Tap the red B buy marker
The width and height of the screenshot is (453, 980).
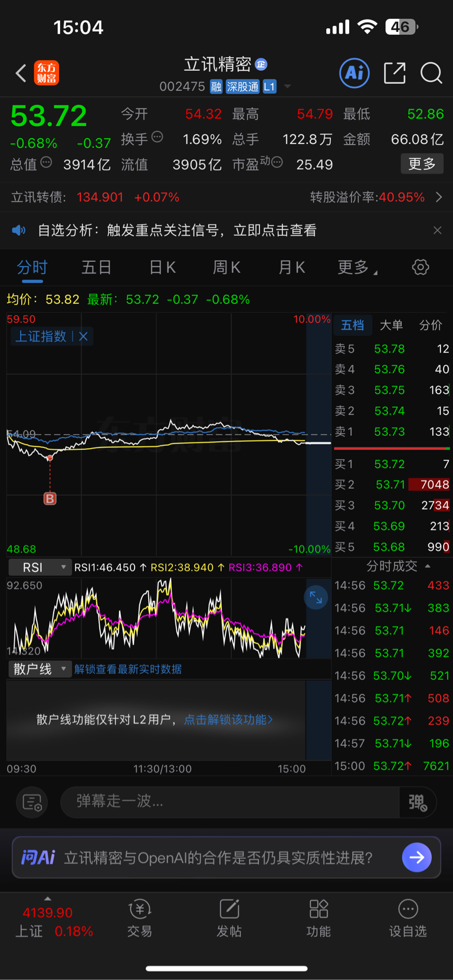click(50, 499)
